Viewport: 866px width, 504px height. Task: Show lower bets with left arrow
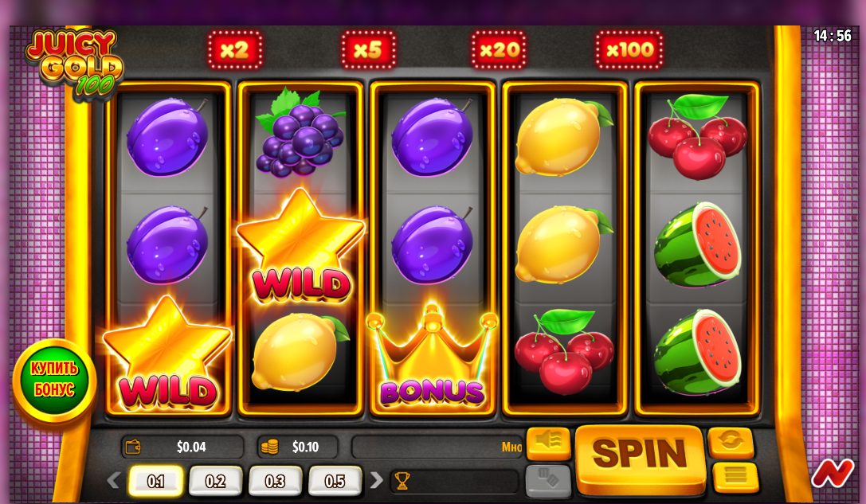(114, 480)
